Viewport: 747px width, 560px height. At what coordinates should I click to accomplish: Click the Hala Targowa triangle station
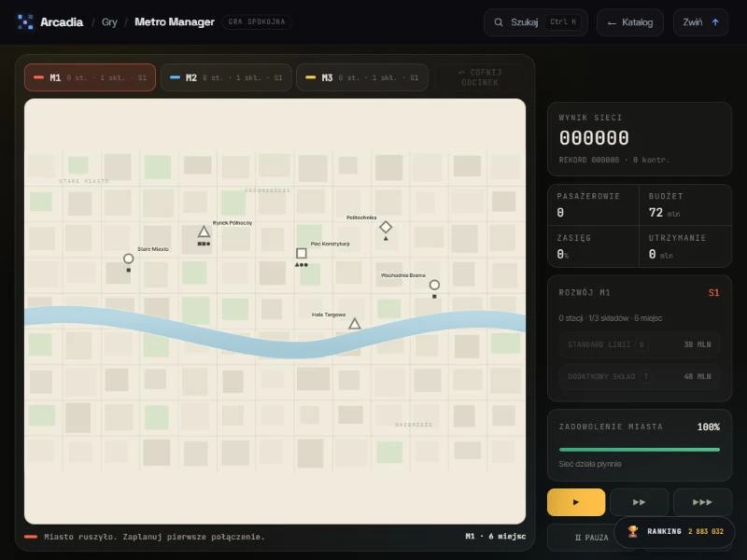355,324
